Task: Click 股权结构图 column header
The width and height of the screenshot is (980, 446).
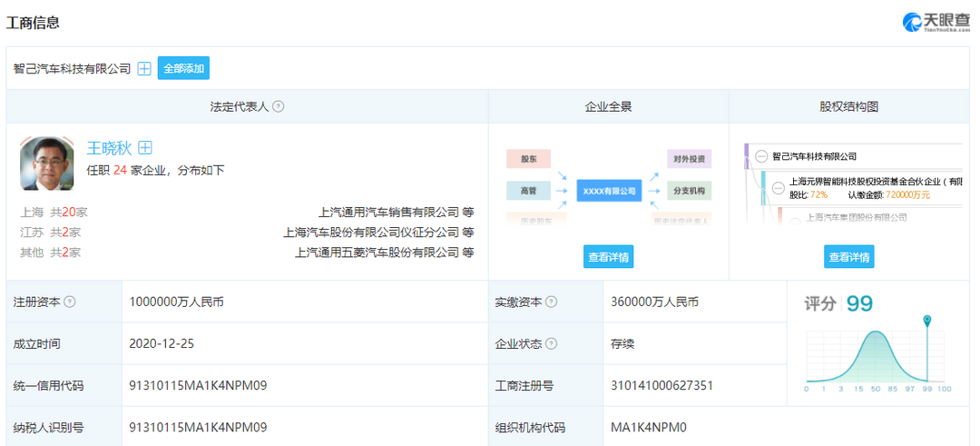Action: tap(848, 106)
